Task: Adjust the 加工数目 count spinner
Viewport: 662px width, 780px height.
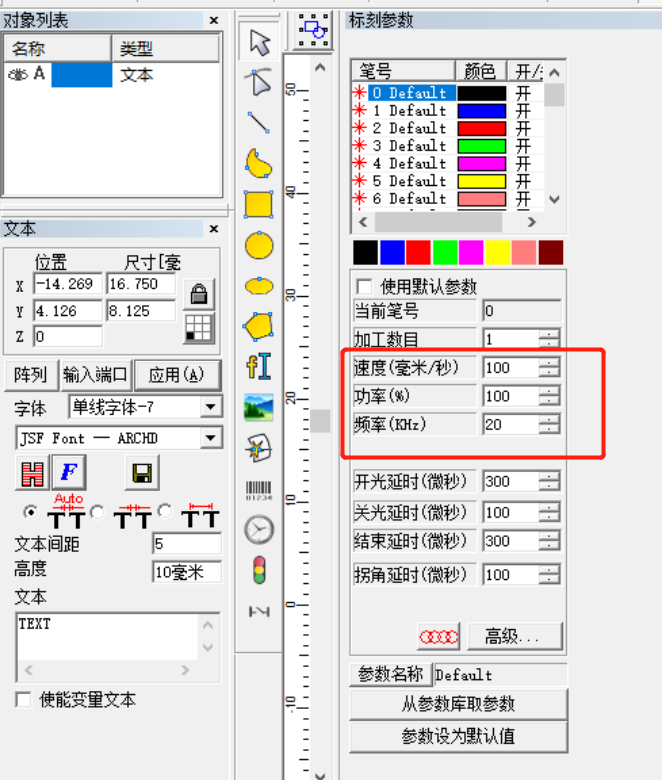Action: coord(549,339)
